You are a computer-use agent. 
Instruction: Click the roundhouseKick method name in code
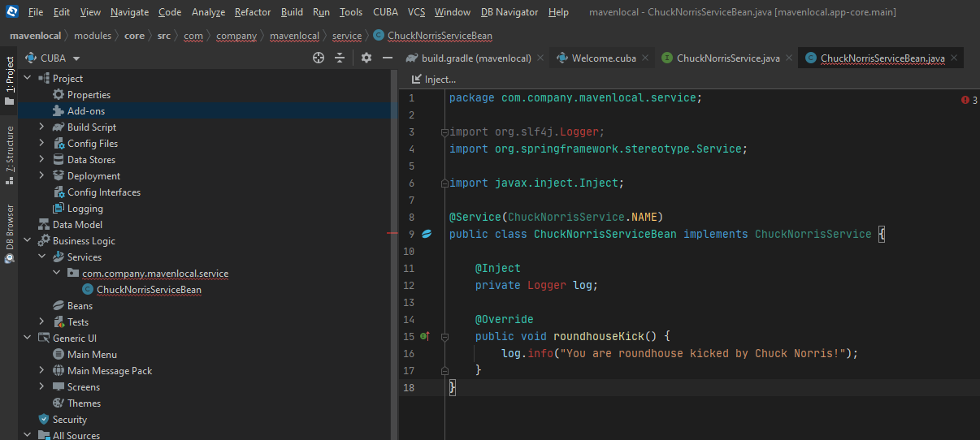point(599,336)
